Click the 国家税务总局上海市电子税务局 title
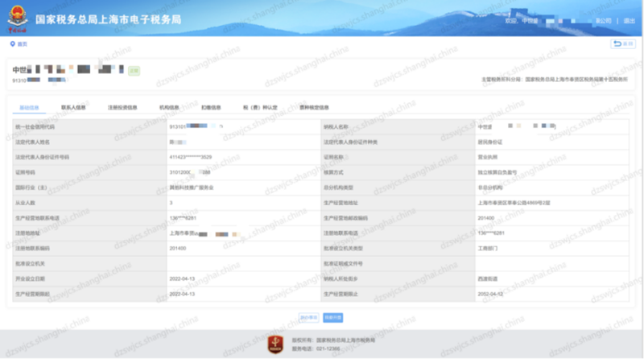Viewport: 644px width, 359px height. pos(109,19)
